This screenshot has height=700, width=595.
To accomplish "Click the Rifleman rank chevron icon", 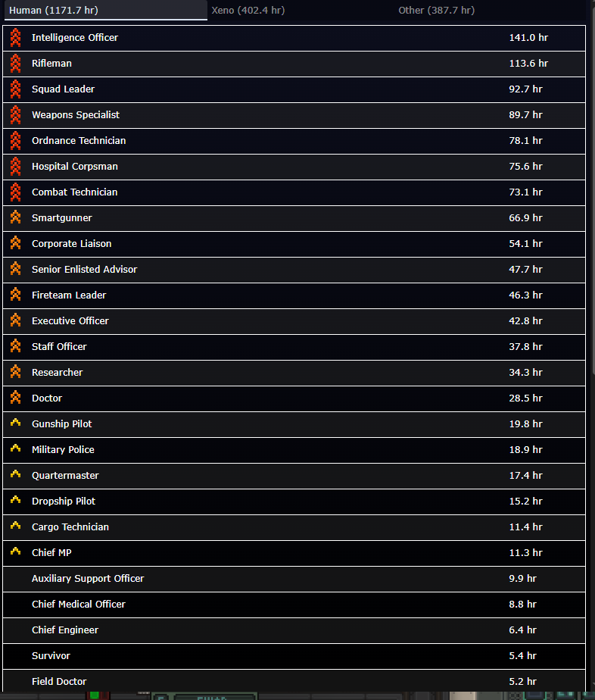I will [15, 64].
